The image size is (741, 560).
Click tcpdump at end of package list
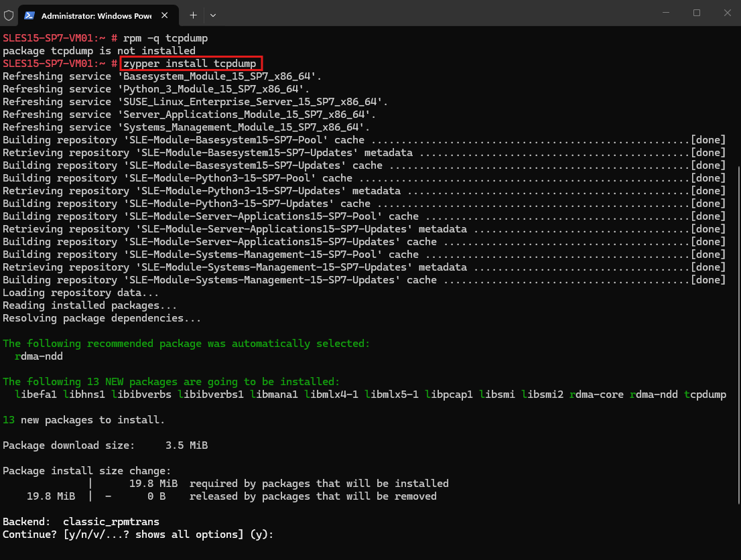tap(705, 395)
